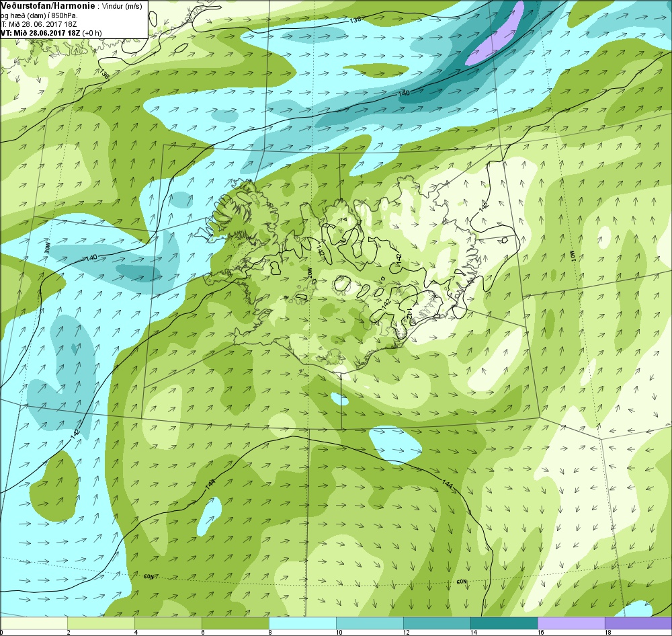Click legend tick label '14'
672x636 pixels.
[474, 632]
